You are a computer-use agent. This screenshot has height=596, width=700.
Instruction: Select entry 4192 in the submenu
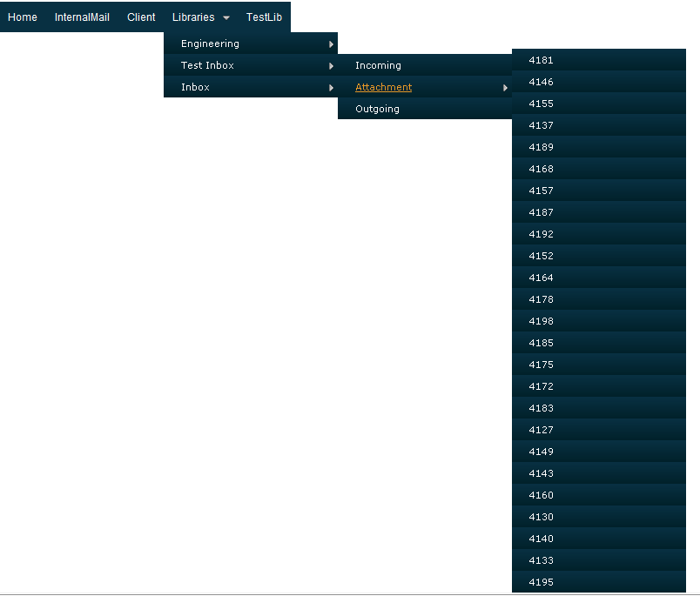(599, 234)
